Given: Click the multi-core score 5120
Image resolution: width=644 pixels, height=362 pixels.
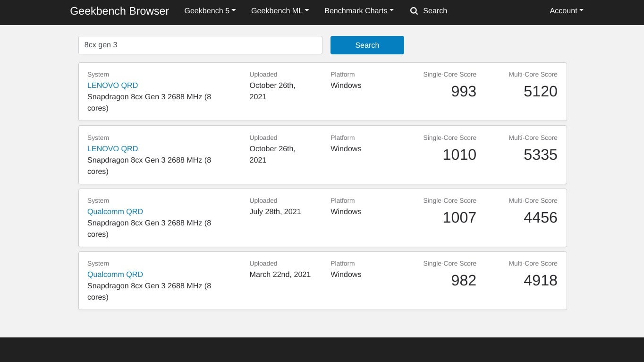Looking at the screenshot, I should click(540, 91).
